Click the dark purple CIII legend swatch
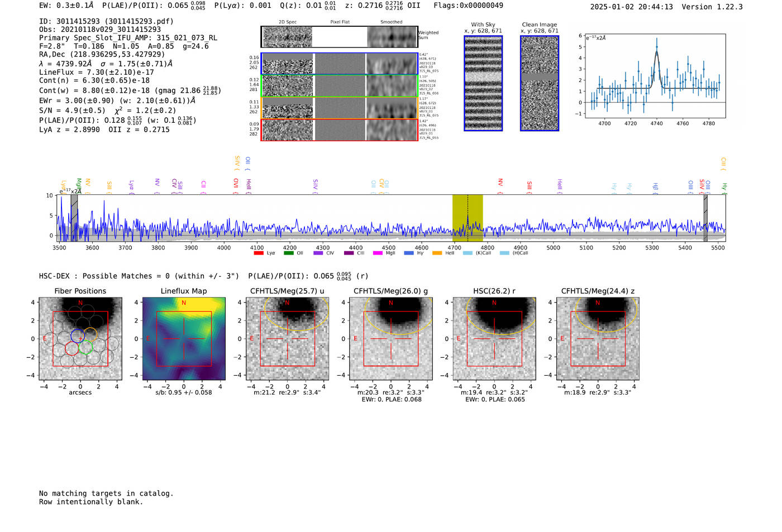This screenshot has height=532, width=782. click(349, 253)
